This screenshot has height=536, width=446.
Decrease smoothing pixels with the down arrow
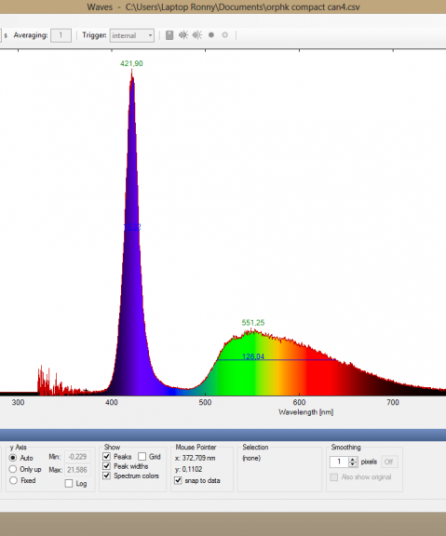[353, 464]
